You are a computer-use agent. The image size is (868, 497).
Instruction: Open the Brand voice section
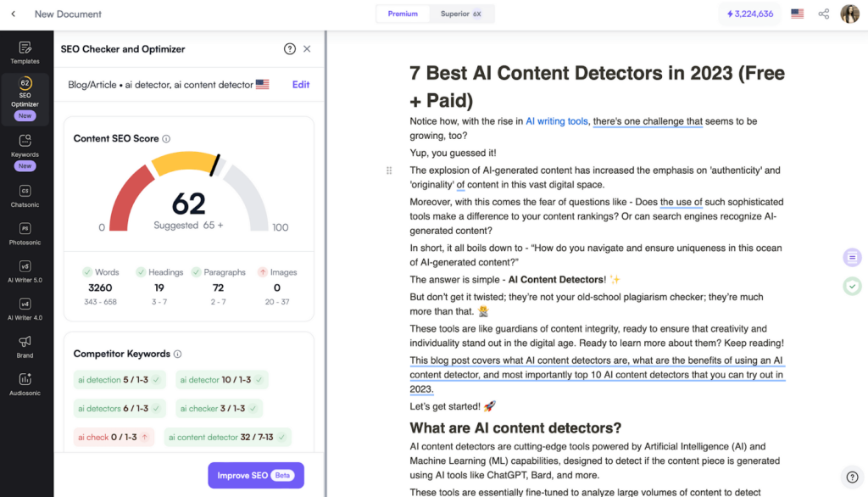(25, 347)
